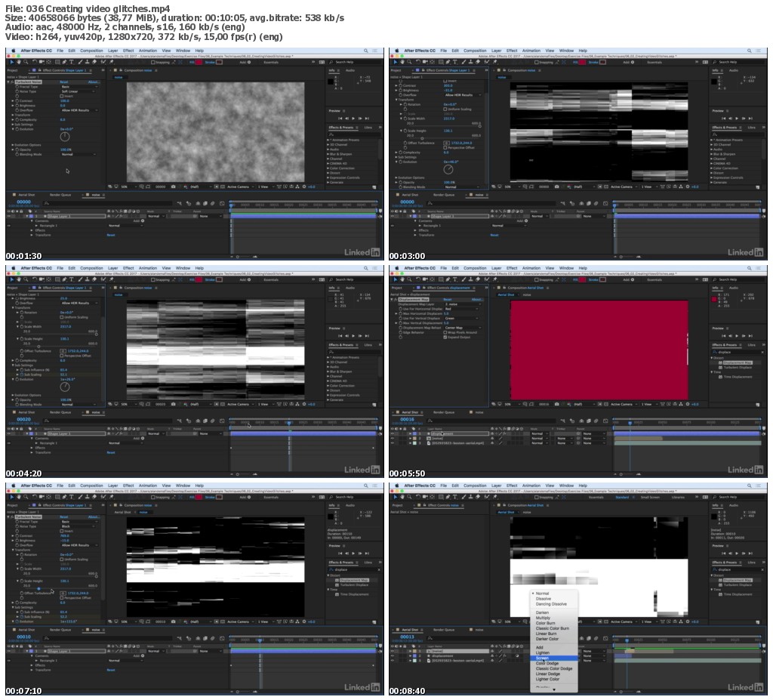The width and height of the screenshot is (773, 700).
Task: Toggle the Shape Layer 1 eye in the 00:01:30 timeline
Action: point(9,216)
